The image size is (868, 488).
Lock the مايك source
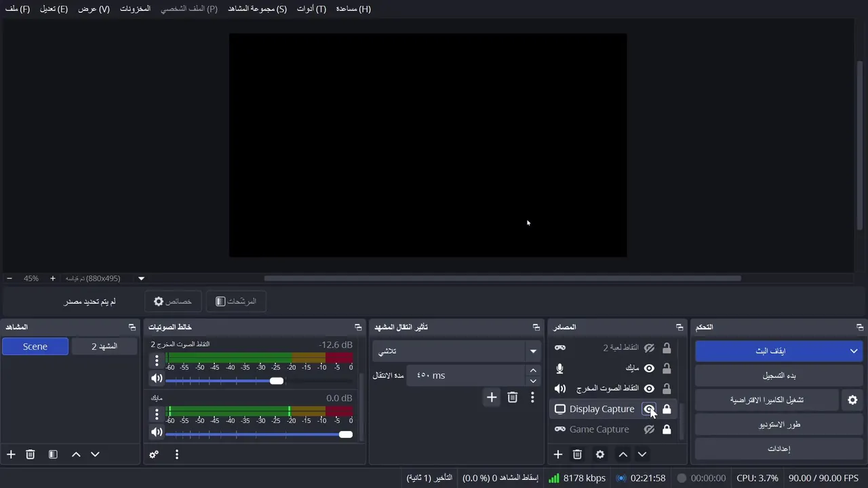[667, 368]
